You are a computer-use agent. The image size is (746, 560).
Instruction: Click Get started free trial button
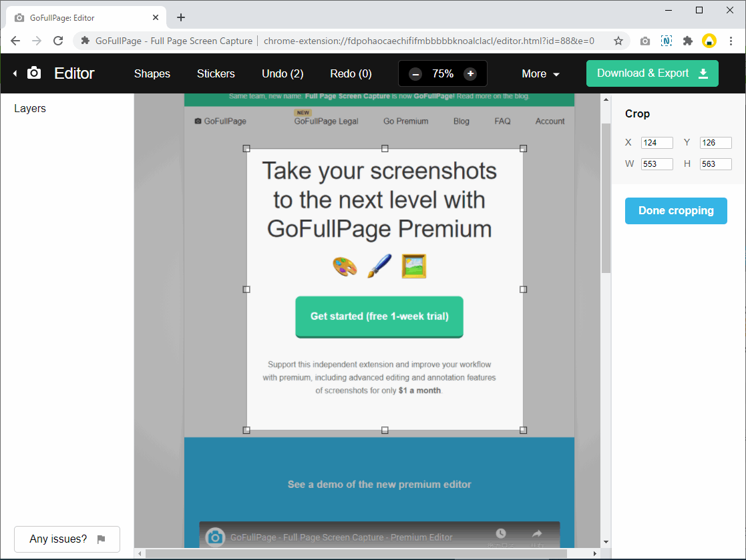coord(379,316)
